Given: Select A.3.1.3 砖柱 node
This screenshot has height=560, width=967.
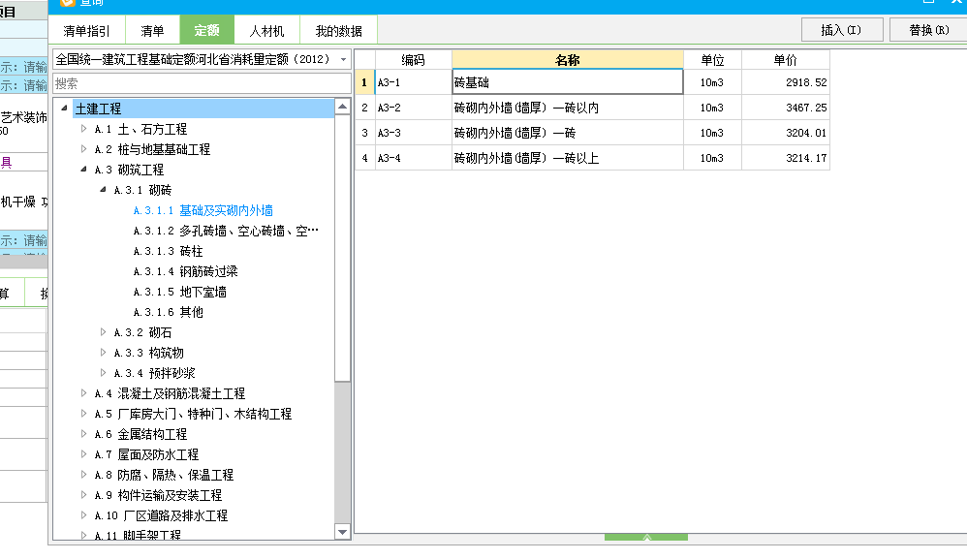Looking at the screenshot, I should click(168, 251).
